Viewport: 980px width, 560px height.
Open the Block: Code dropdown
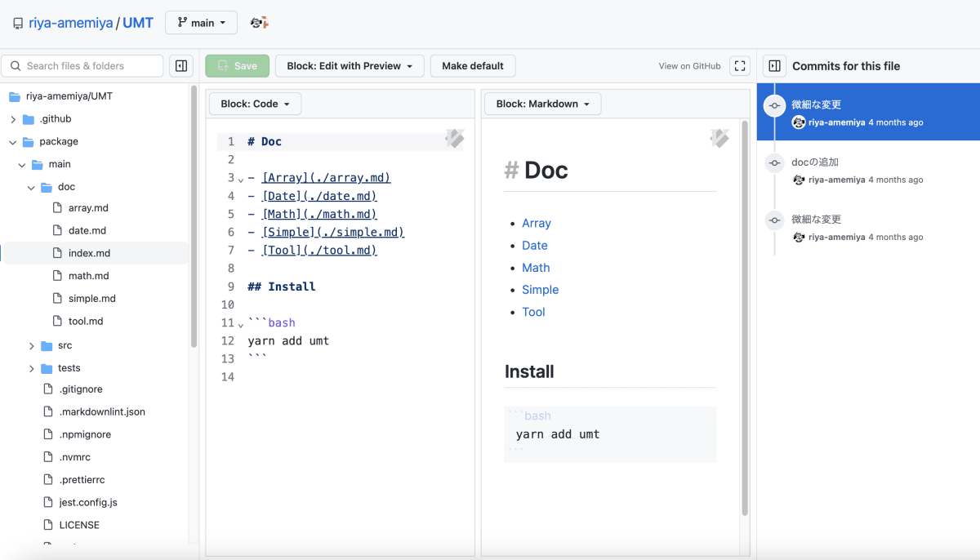point(255,104)
